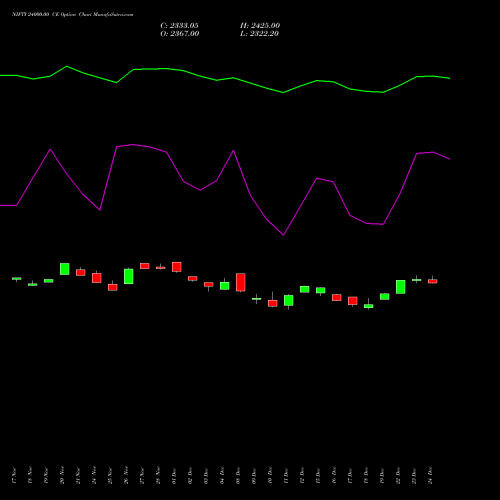Click the green candlestick for 12 Dec

point(305,289)
